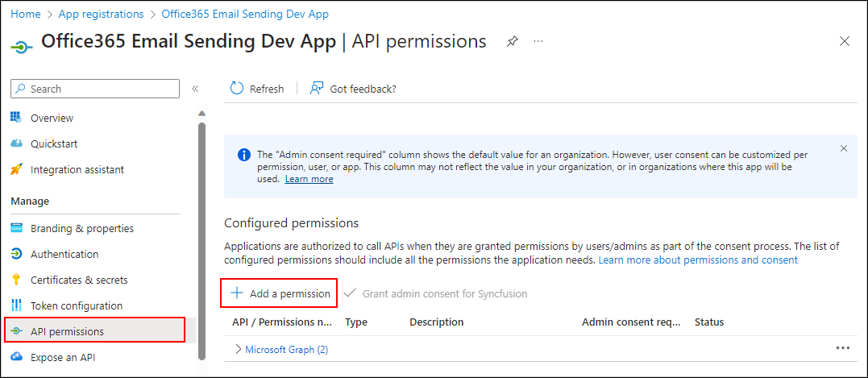Image resolution: width=868 pixels, height=378 pixels.
Task: Dismiss the admin consent info banner
Action: click(x=844, y=148)
